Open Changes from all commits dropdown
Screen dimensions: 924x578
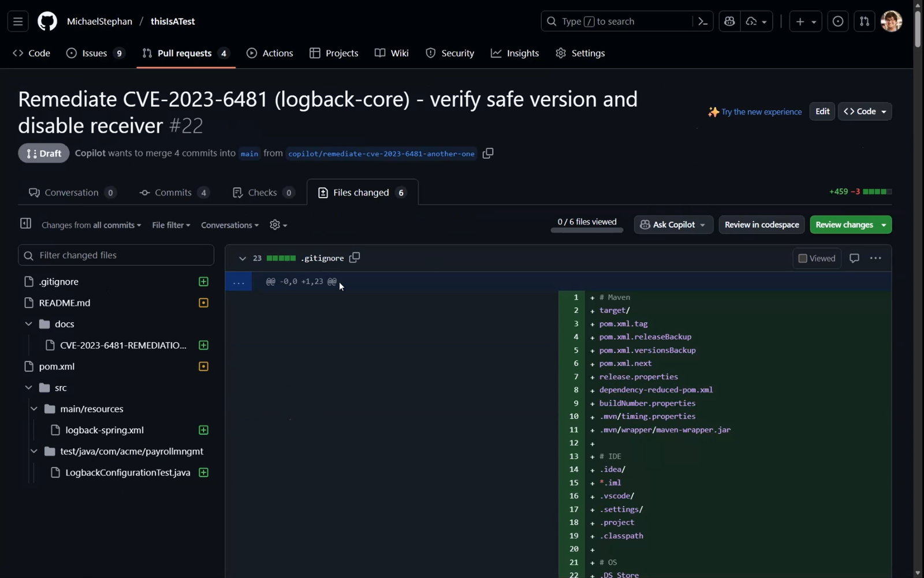click(91, 225)
